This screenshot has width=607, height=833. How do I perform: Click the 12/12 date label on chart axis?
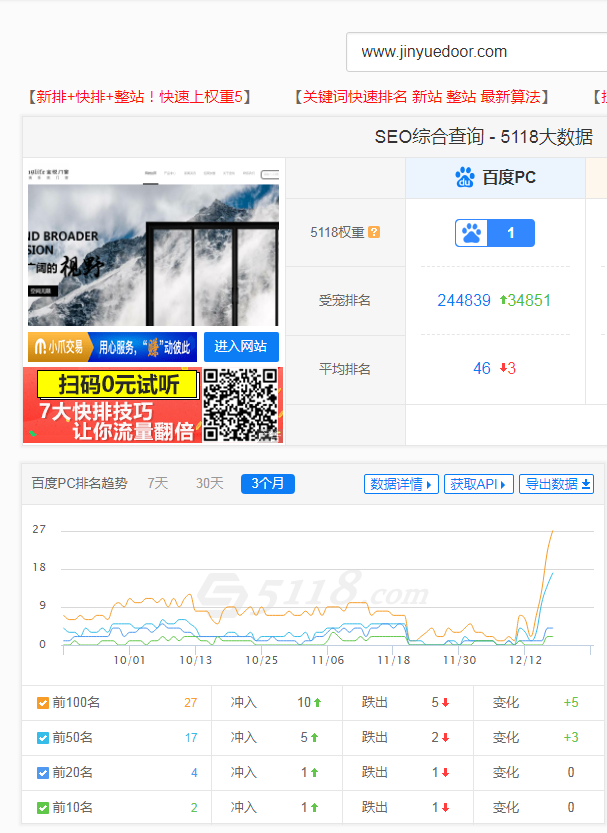click(x=525, y=660)
